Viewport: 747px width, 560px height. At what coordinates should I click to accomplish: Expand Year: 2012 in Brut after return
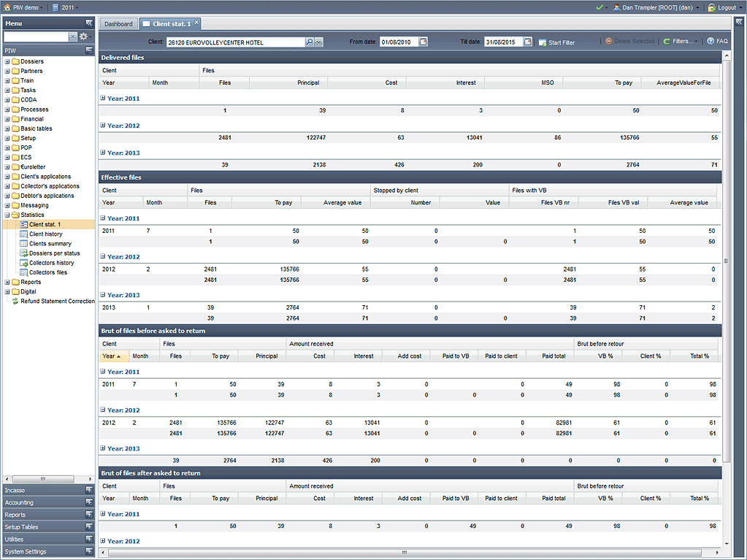[103, 541]
